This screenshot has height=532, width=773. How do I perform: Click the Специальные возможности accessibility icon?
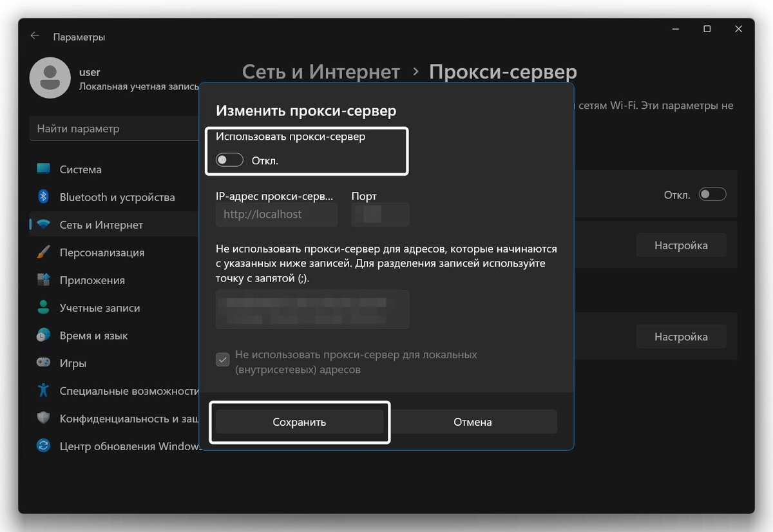click(x=43, y=390)
